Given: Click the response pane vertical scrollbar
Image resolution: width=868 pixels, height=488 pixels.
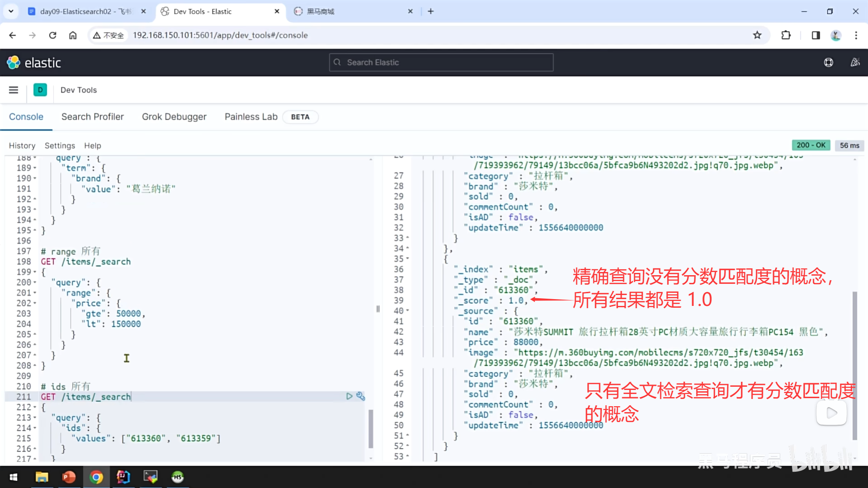Looking at the screenshot, I should (x=854, y=365).
